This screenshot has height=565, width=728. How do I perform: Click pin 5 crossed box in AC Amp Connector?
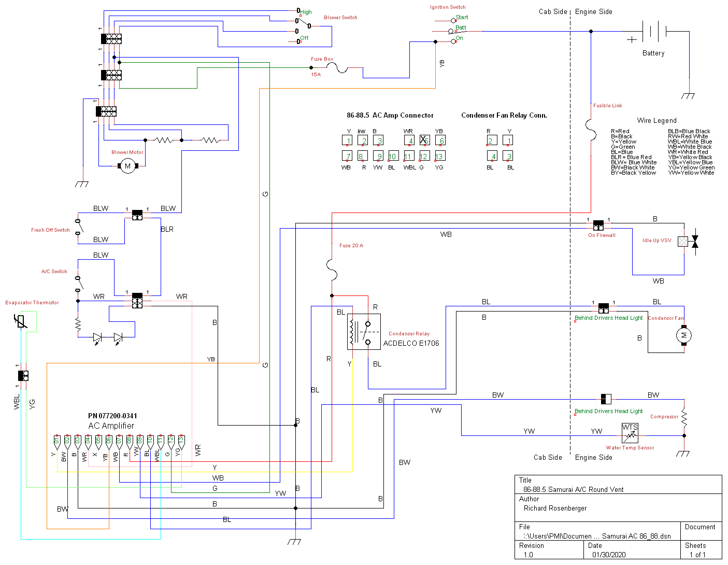click(424, 140)
